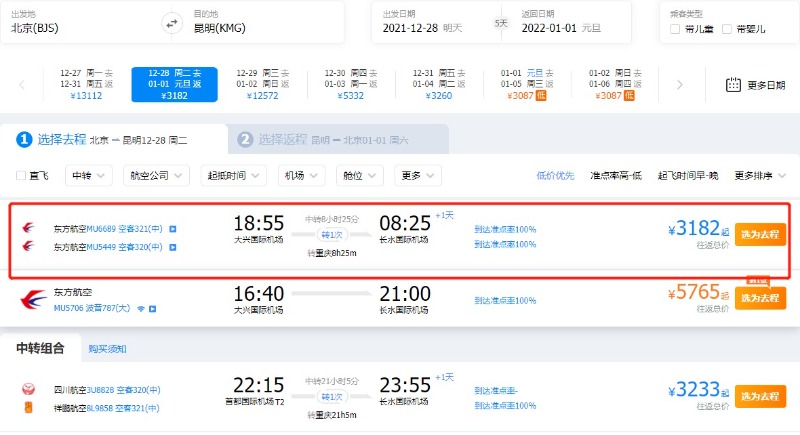This screenshot has width=800, height=435.
Task: Click the 出发日期 date field
Action: pos(430,22)
